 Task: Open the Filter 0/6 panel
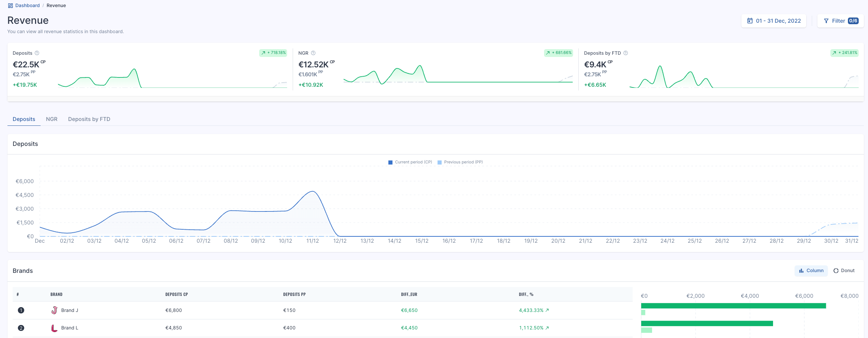[x=840, y=21]
